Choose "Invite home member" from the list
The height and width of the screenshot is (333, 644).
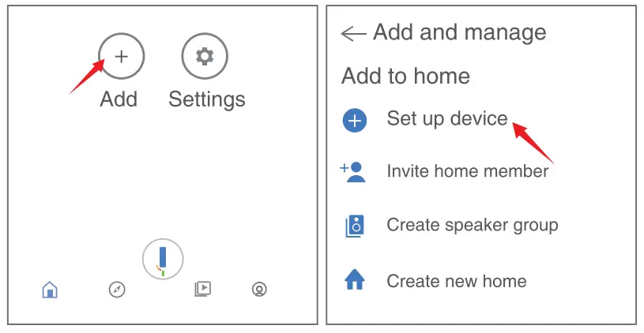click(467, 171)
